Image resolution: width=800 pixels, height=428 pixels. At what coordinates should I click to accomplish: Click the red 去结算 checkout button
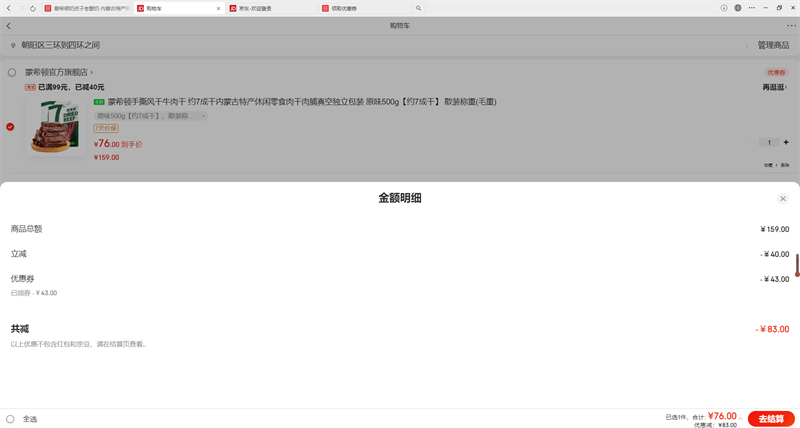click(x=770, y=418)
